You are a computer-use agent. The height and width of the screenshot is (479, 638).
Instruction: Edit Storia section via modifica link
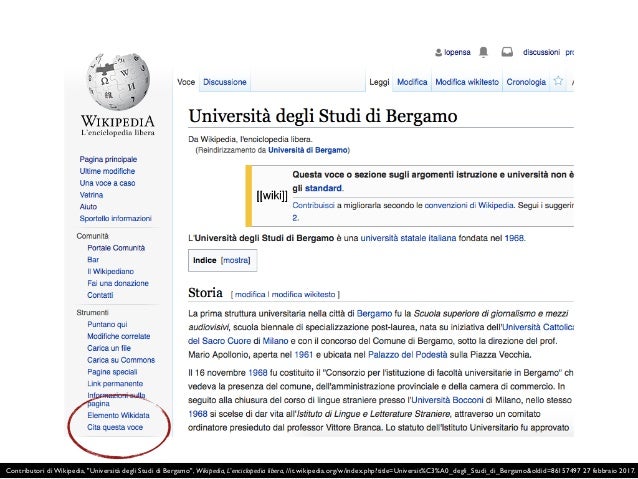(250, 294)
